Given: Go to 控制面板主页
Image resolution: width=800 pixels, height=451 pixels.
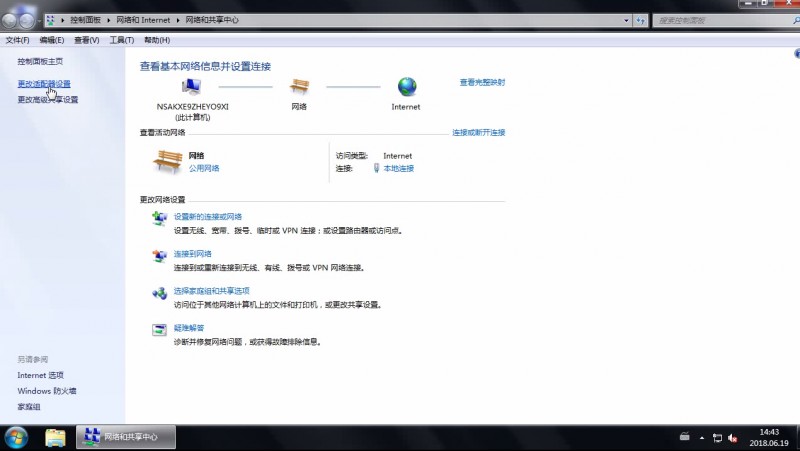Looking at the screenshot, I should click(x=40, y=61).
